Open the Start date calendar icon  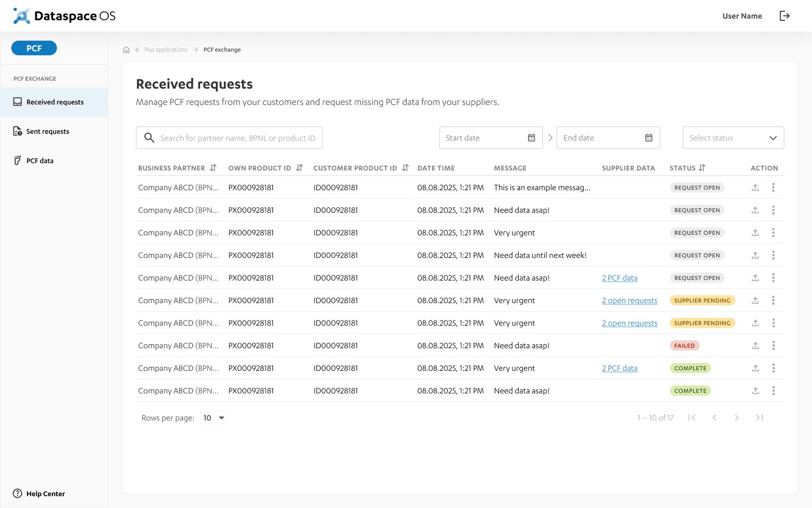pos(531,138)
